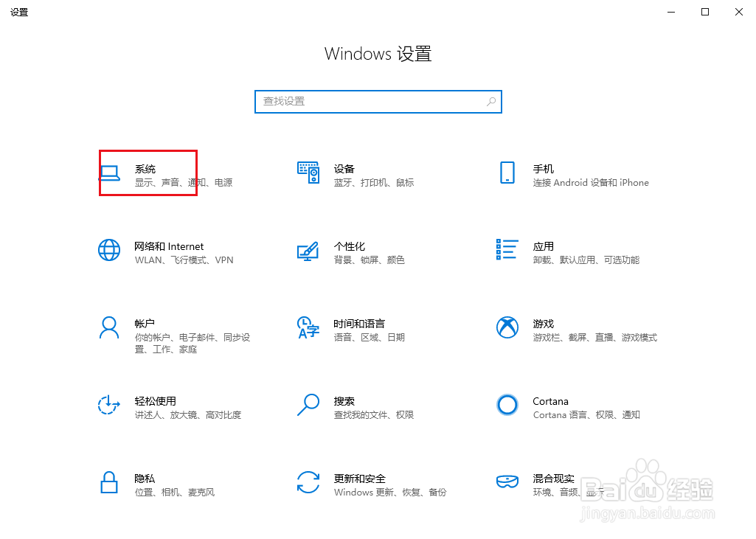The height and width of the screenshot is (539, 756).
Task: Open the 手机 phone icon
Action: coord(507,173)
